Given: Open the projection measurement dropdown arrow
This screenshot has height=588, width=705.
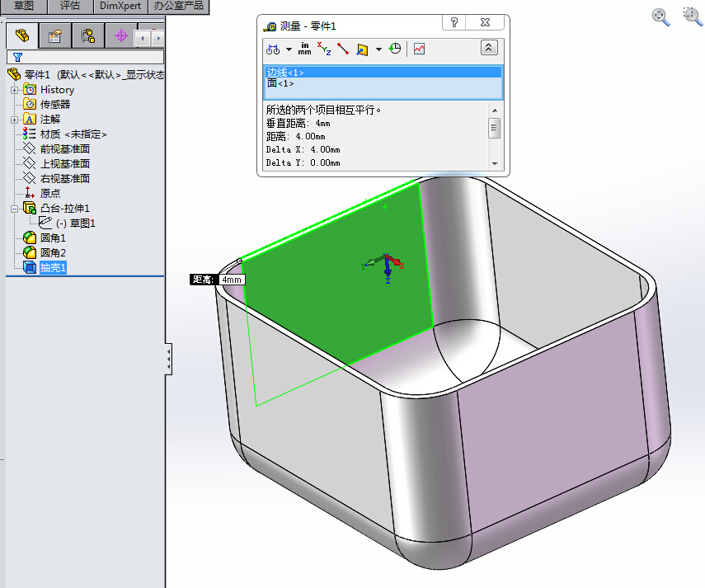Looking at the screenshot, I should tap(378, 49).
